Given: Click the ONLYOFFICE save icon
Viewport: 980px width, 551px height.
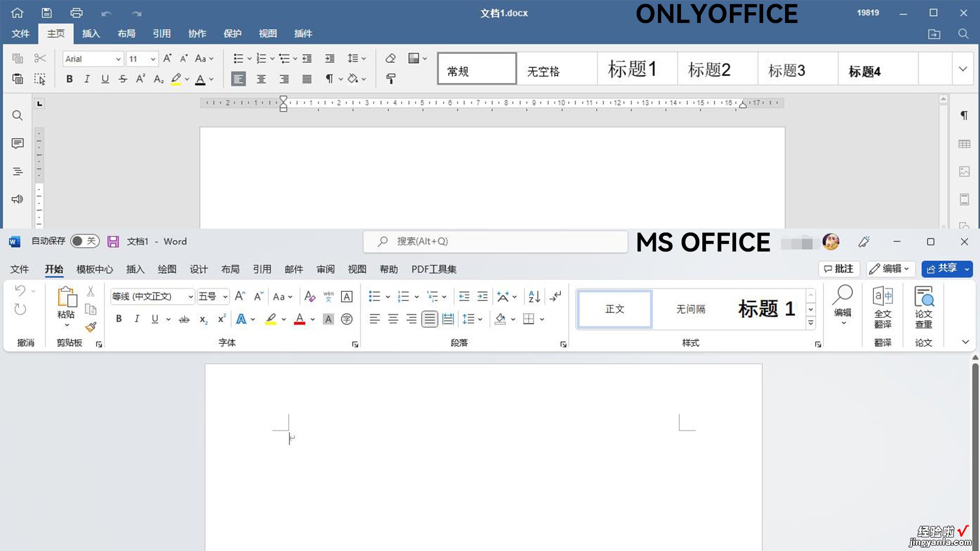Looking at the screenshot, I should [46, 13].
